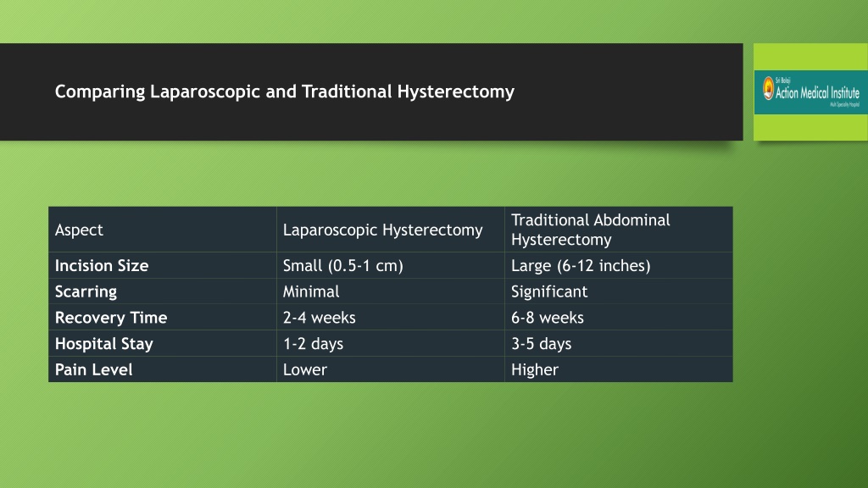Click the 2-4 weeks cell
This screenshot has width=868, height=488.
point(391,318)
